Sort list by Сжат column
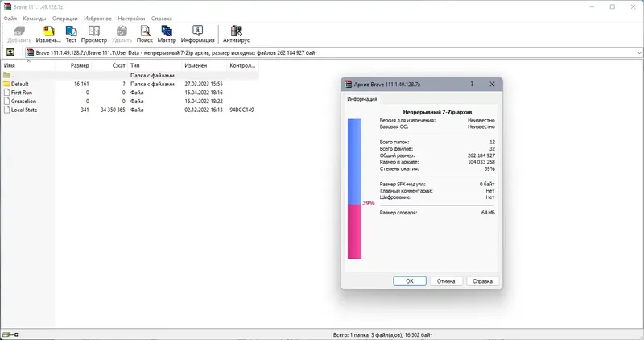Image resolution: width=644 pixels, height=340 pixels. [109, 65]
